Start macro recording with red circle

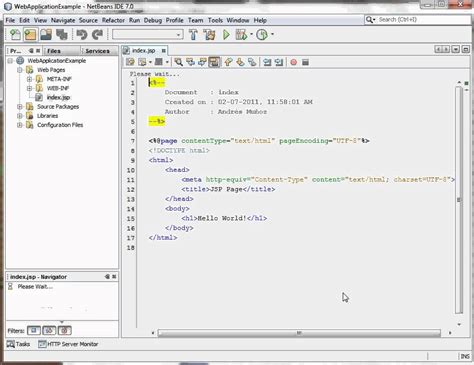click(x=294, y=62)
